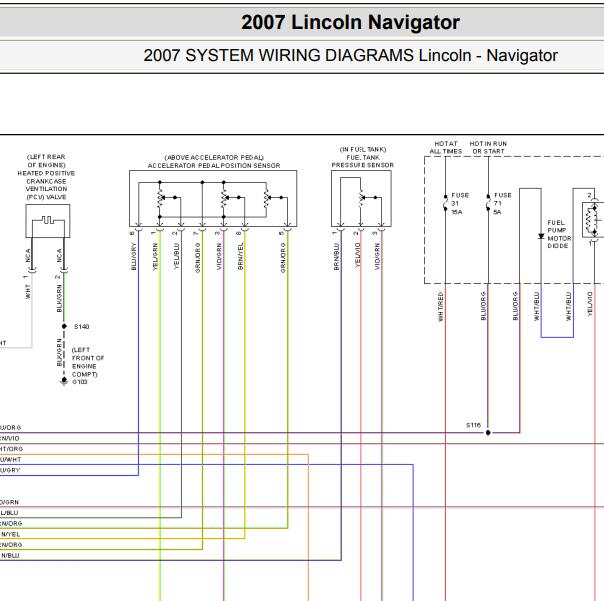The image size is (604, 601).
Task: Click the Fuse 71 fuse symbol
Action: tap(488, 203)
